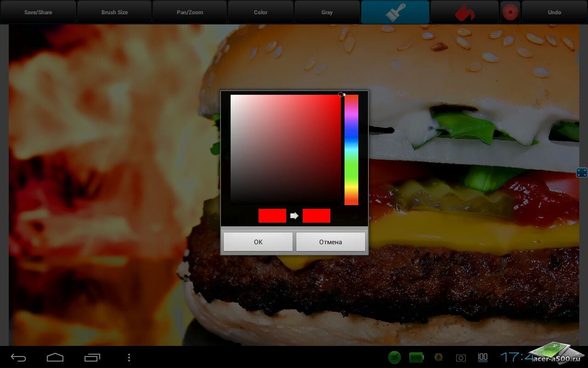
Task: Select the red paint bucket fill tool
Action: (464, 12)
